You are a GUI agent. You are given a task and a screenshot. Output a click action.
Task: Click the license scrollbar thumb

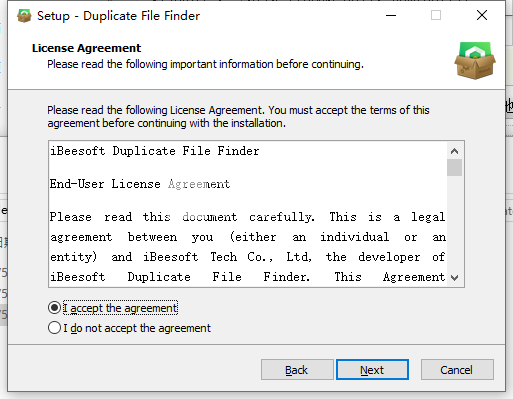coord(454,167)
